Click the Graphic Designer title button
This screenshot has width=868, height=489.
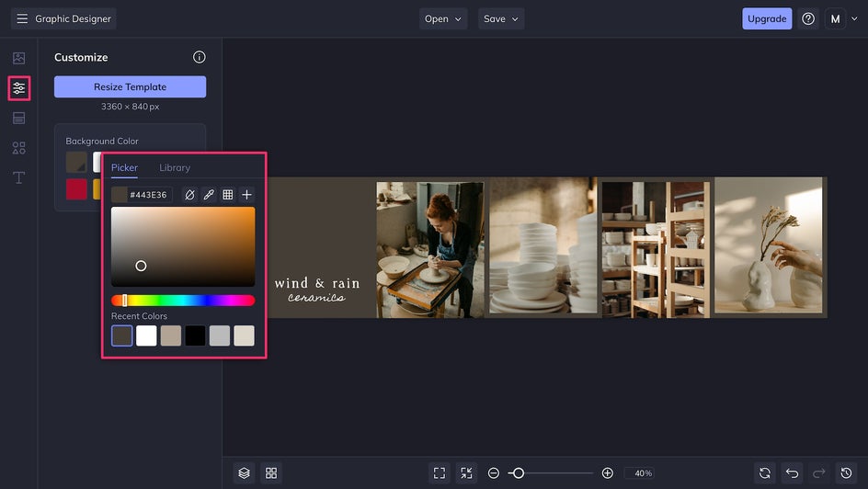73,18
